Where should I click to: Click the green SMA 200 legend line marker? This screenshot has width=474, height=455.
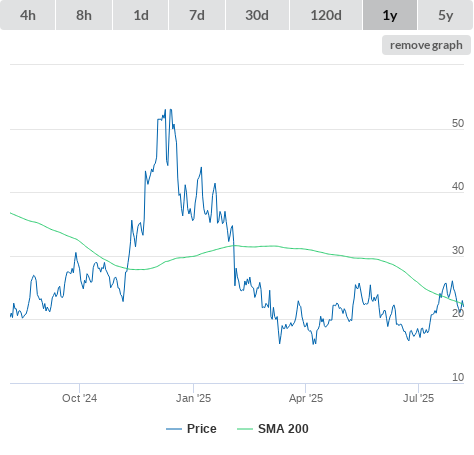pyautogui.click(x=245, y=429)
